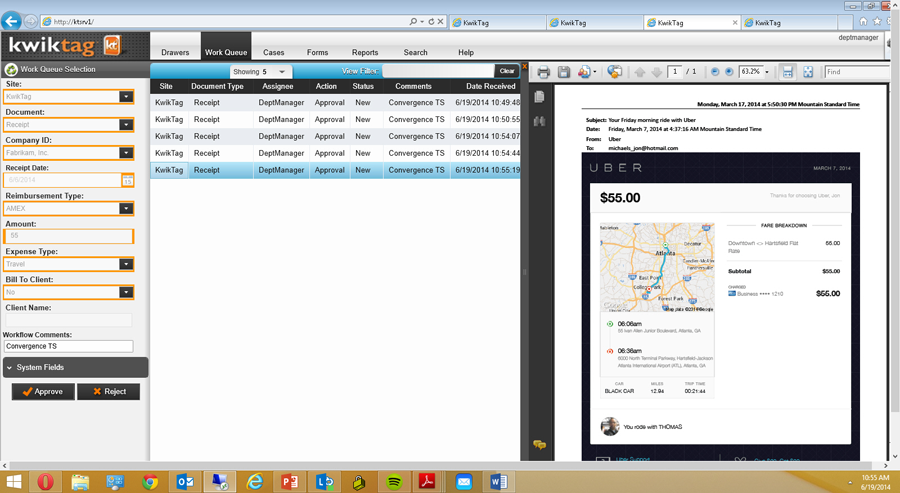
Task: Click the deptmanager user name
Action: pyautogui.click(x=858, y=38)
